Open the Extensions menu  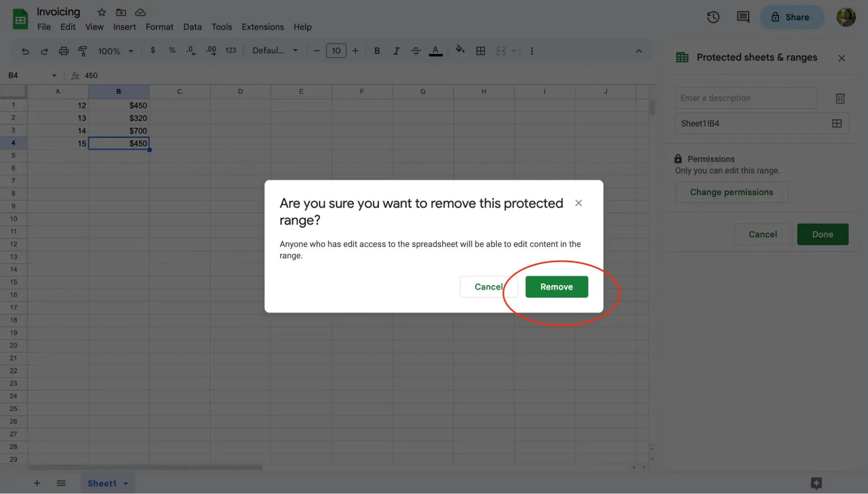coord(264,27)
